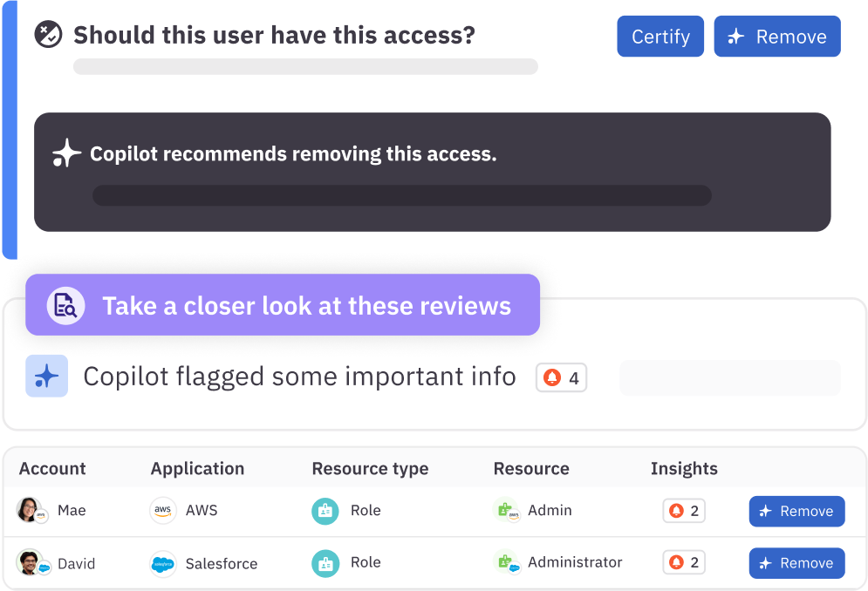Image resolution: width=868 pixels, height=591 pixels.
Task: Select the Salesforce application icon
Action: [x=162, y=563]
